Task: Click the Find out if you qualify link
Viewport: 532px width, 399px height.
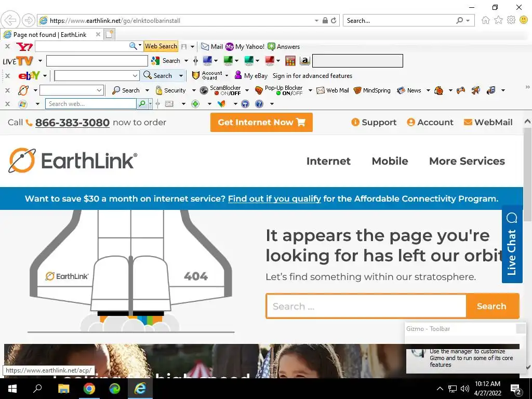Action: [x=274, y=198]
